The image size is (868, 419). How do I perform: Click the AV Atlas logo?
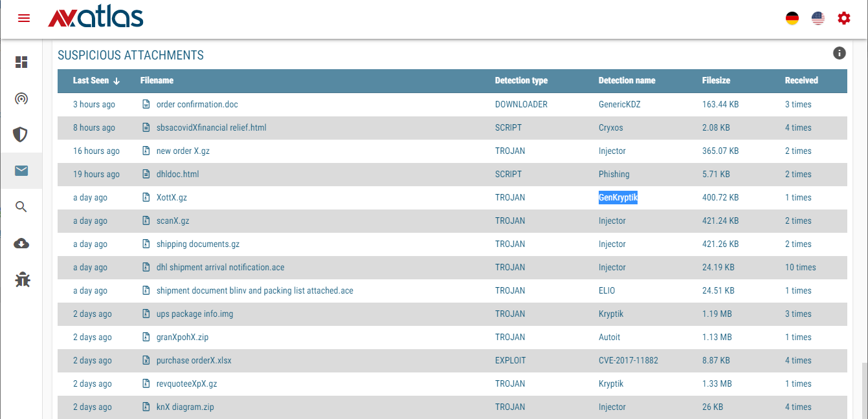coord(96,18)
